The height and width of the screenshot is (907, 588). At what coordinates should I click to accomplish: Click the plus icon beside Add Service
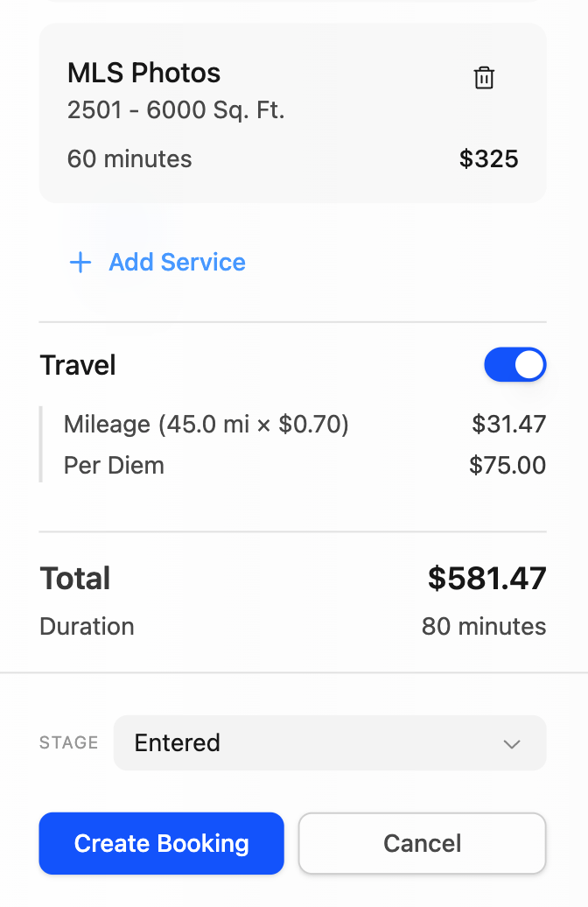click(x=80, y=262)
